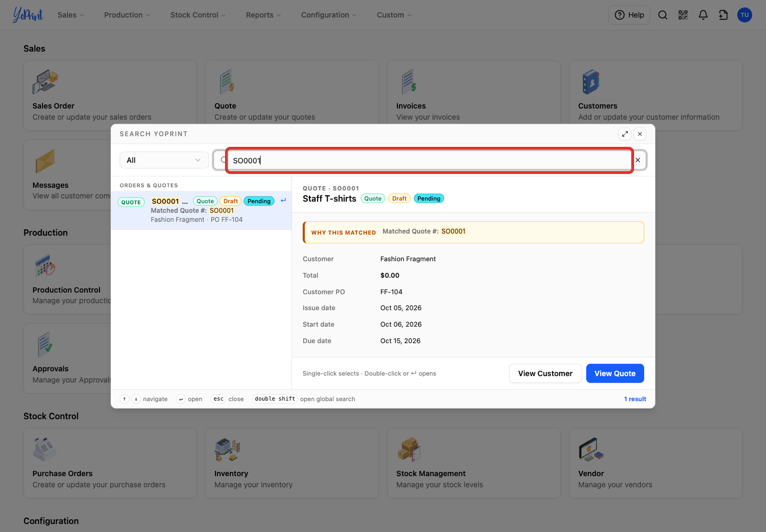Click the 1 result count text
Viewport: 766px width, 532px height.
pos(635,399)
